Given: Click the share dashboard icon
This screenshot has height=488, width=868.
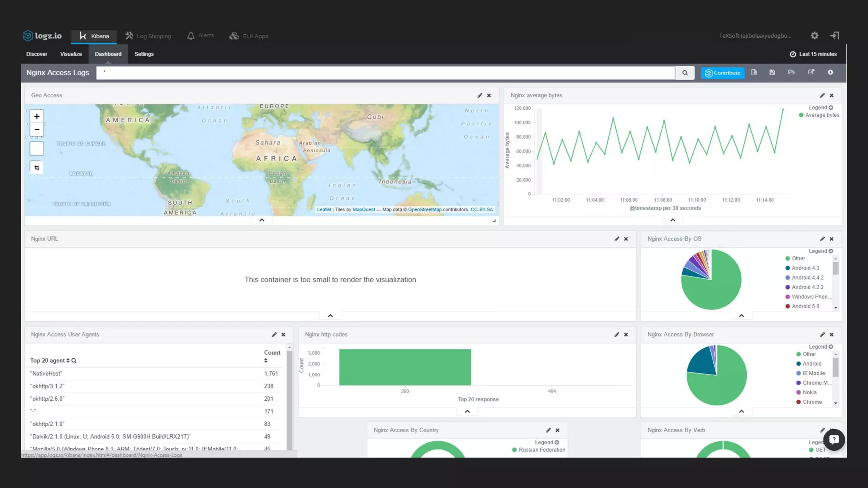Looking at the screenshot, I should pyautogui.click(x=811, y=72).
